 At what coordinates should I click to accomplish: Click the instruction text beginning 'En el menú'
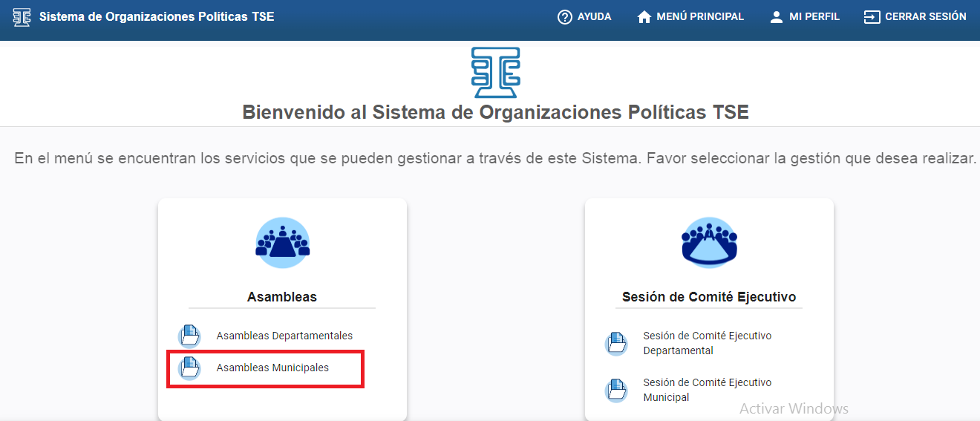pyautogui.click(x=495, y=158)
